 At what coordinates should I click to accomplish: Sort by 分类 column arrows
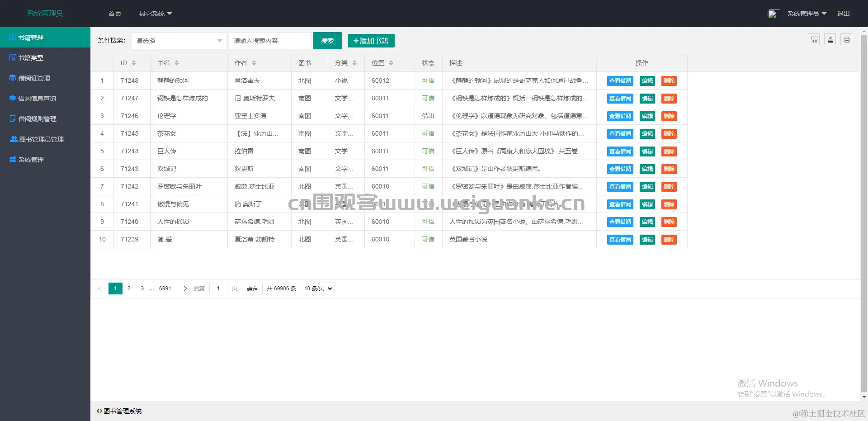click(x=354, y=63)
